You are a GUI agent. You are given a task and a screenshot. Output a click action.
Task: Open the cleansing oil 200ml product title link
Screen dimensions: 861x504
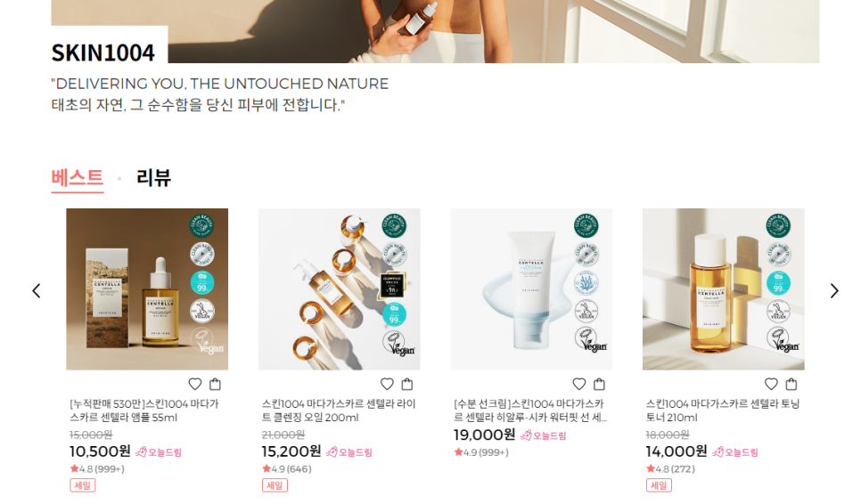point(339,411)
